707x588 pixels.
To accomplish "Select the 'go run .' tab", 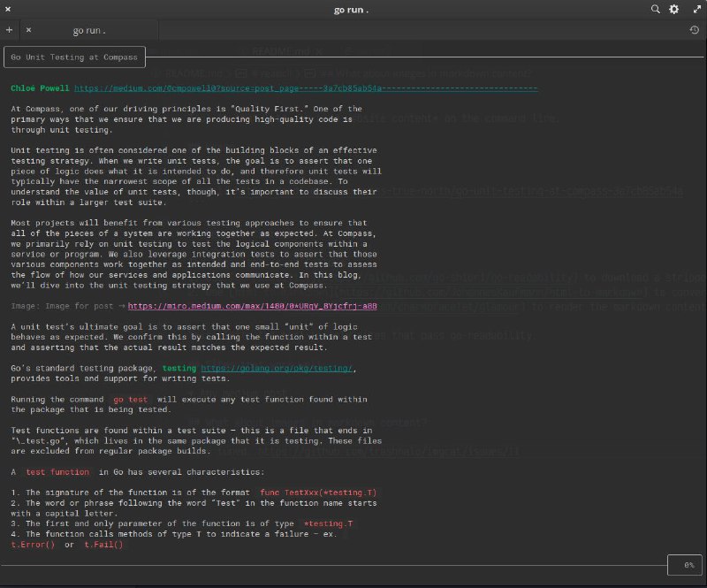I will [x=89, y=30].
